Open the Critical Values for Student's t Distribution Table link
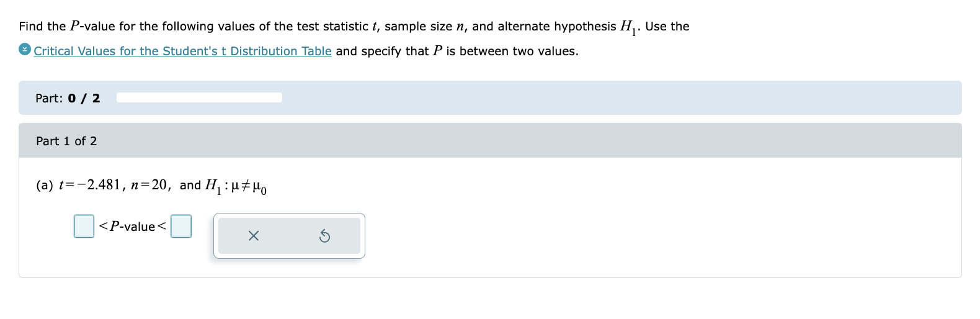The image size is (980, 319). (x=182, y=51)
